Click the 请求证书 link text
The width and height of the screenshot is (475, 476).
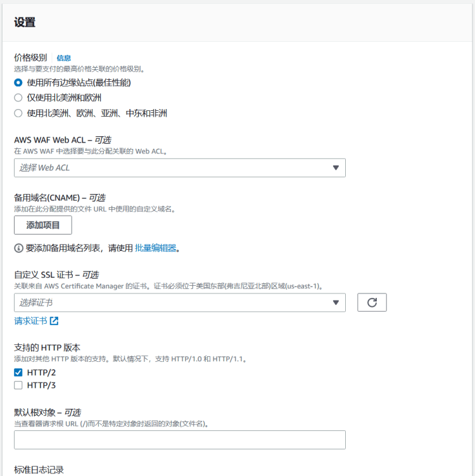[30, 321]
